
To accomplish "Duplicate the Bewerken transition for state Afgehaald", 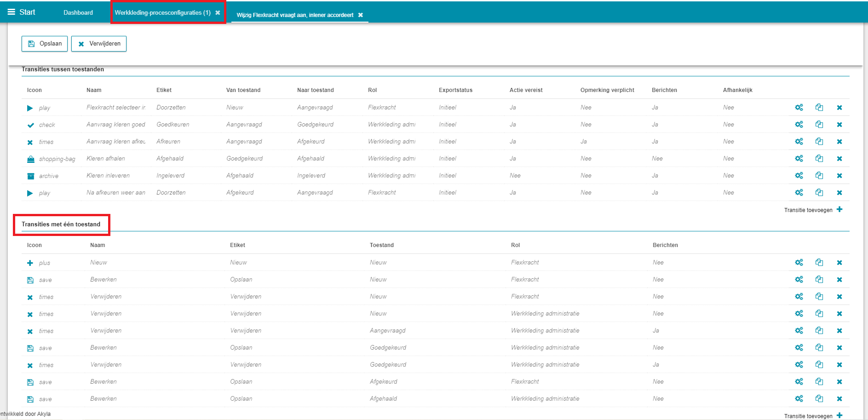I will coord(819,399).
